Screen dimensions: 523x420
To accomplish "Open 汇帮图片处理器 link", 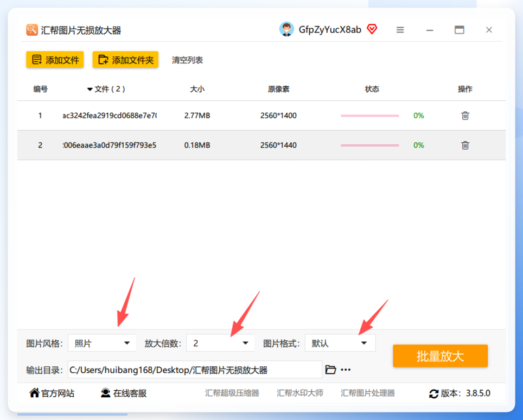I will [x=368, y=393].
